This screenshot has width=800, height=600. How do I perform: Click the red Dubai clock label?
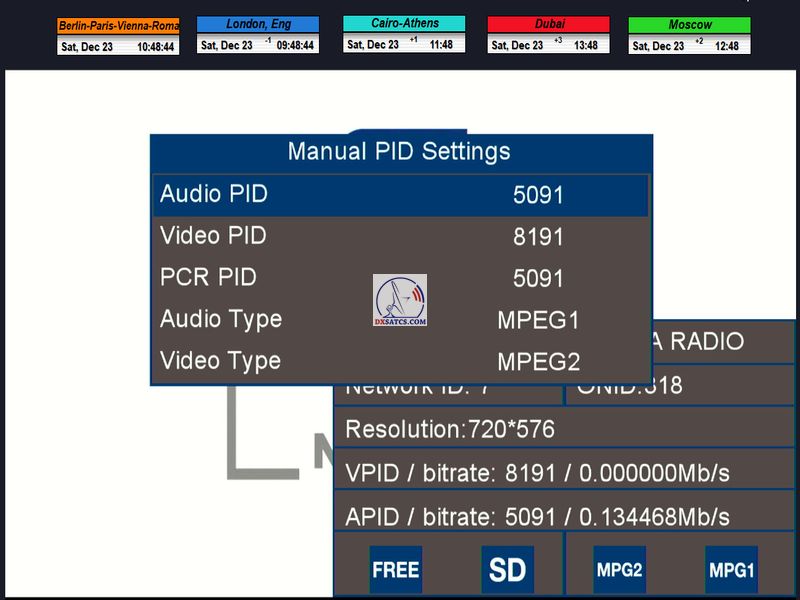(x=548, y=24)
